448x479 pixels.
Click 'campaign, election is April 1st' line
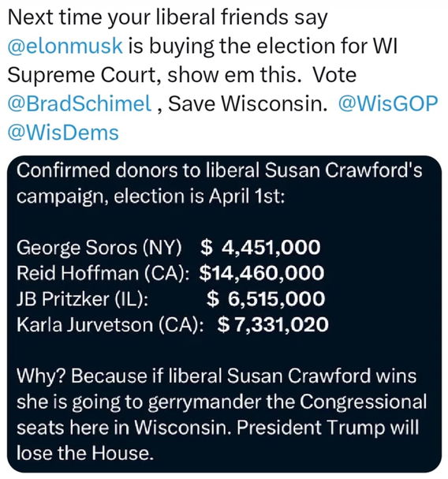(151, 196)
